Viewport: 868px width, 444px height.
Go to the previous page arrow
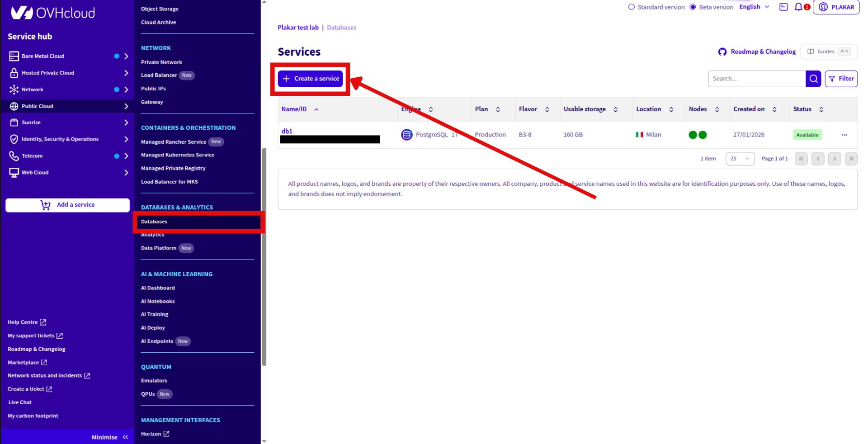[818, 159]
